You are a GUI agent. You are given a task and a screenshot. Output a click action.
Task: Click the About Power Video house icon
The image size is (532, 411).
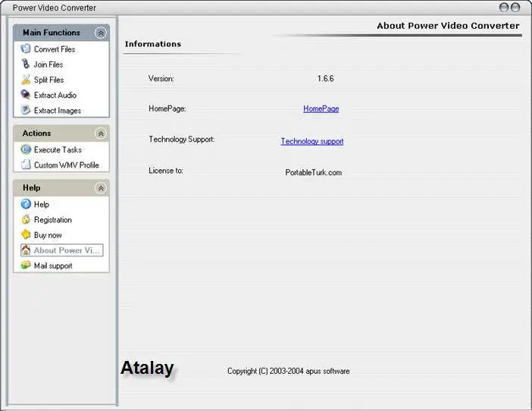[26, 250]
